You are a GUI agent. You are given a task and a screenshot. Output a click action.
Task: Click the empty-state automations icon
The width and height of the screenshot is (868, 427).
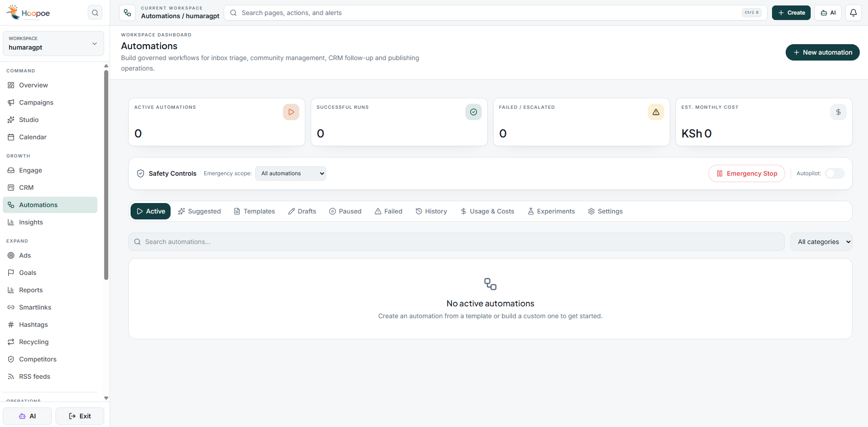point(490,284)
